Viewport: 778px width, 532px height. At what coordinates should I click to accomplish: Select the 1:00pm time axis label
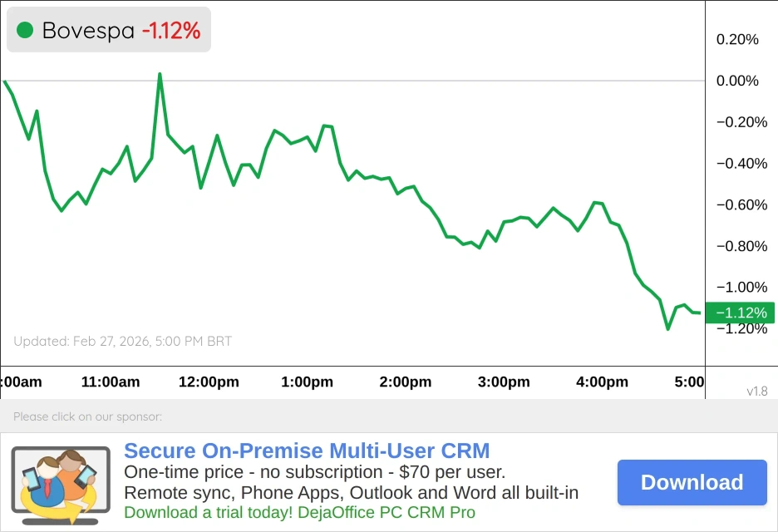pyautogui.click(x=307, y=382)
